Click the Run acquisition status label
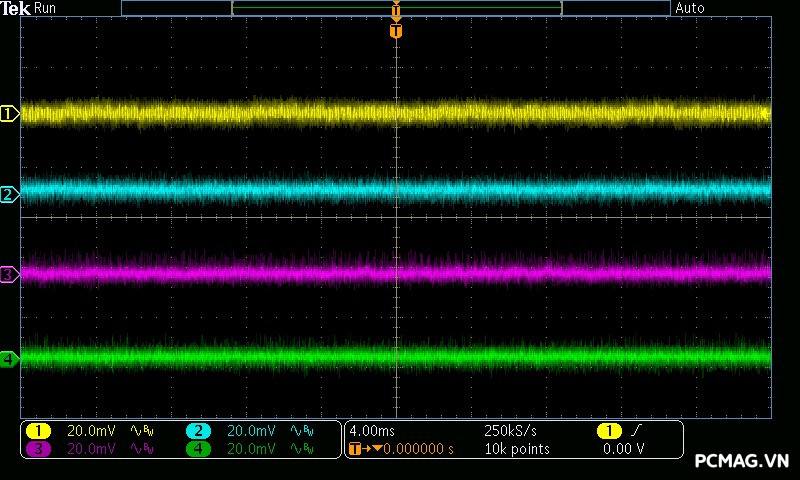Screen dimensions: 800x480 46,8
